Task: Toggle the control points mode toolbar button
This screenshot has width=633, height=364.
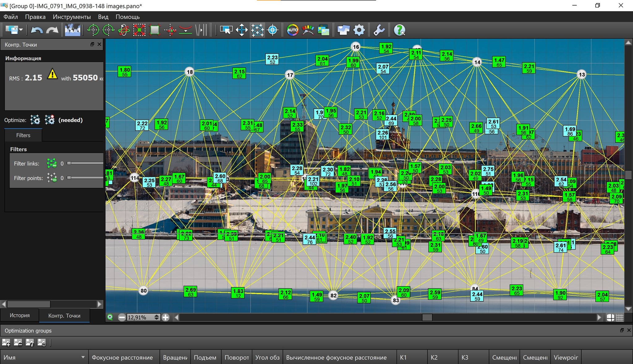Action: tap(257, 30)
